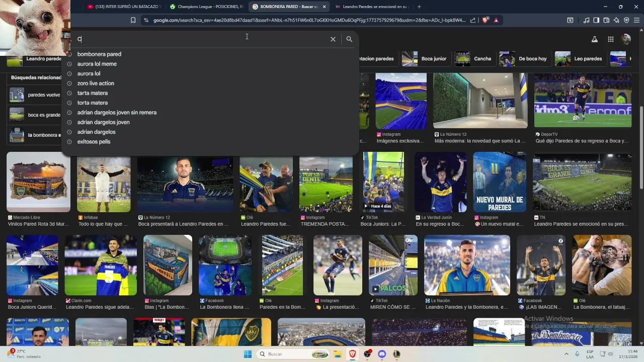Open the Google apps grid
Screen dimensions: 644x362
click(610, 39)
